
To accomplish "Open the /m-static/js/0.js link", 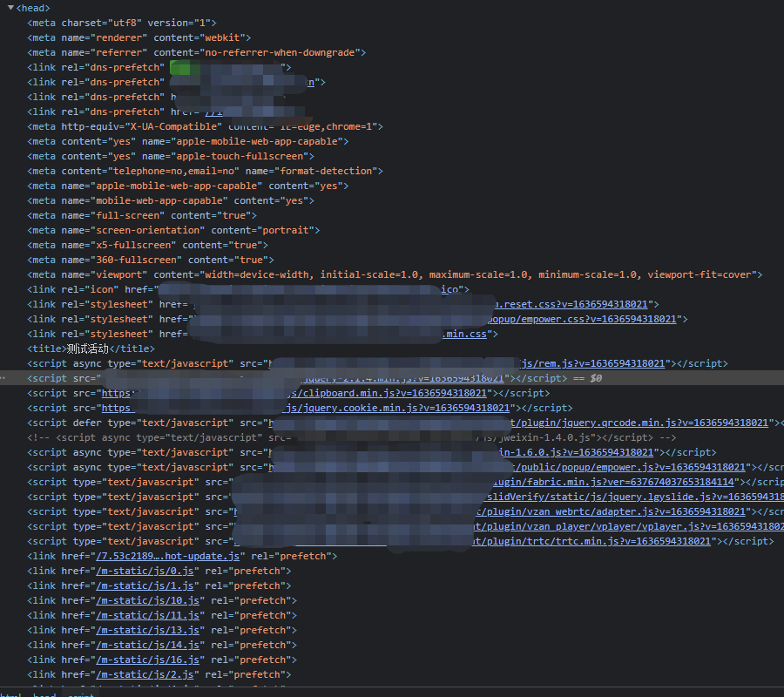I will point(145,571).
